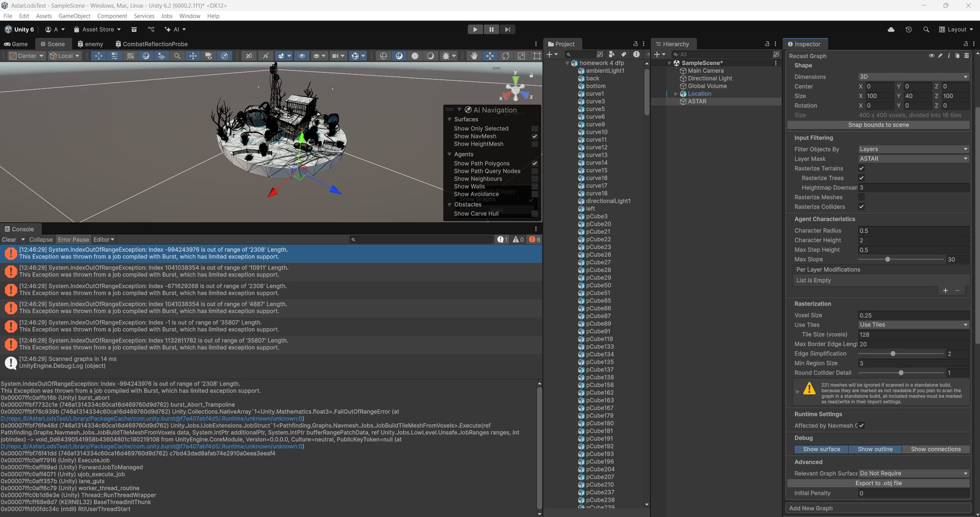Disable the Rasterize Colliders checkbox
Screen dimensions: 980x517
(862, 207)
